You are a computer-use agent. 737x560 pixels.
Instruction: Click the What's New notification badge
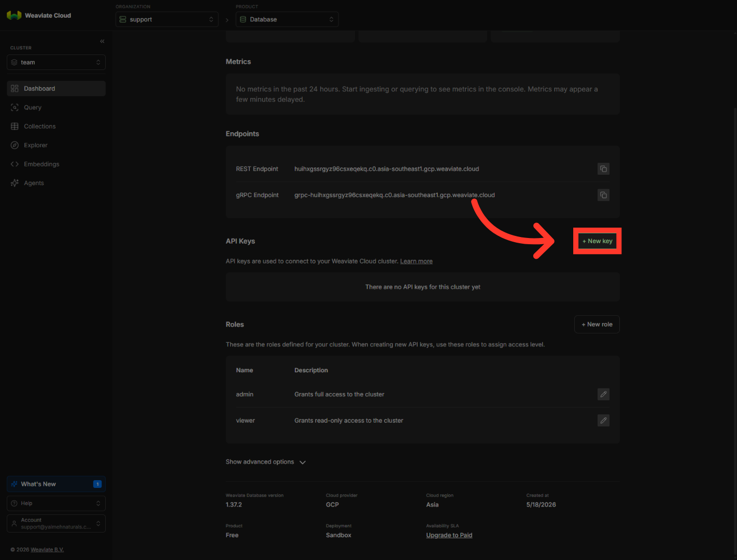point(97,484)
